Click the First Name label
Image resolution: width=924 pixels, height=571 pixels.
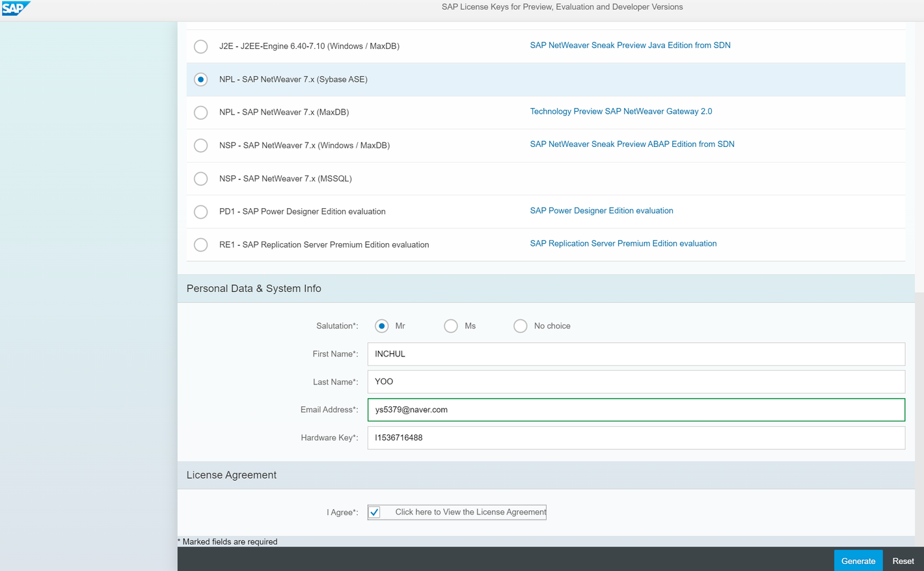coord(335,354)
